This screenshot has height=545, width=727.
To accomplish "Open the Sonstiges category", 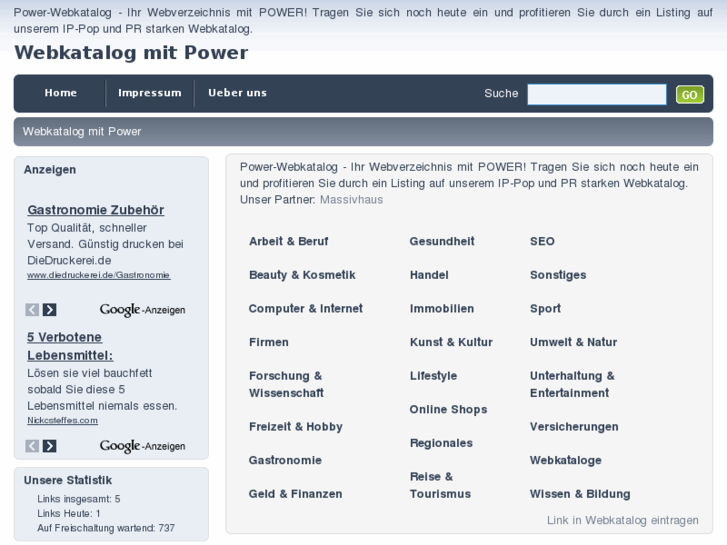I will click(558, 275).
